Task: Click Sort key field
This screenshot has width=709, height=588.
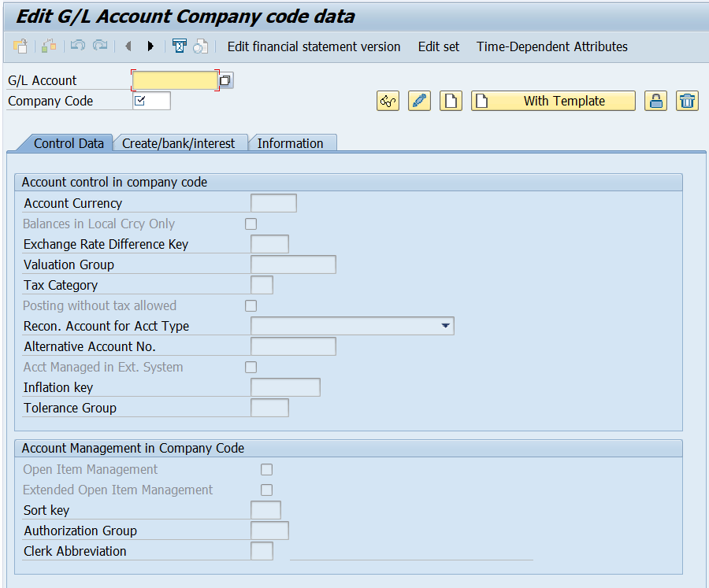Action: [x=266, y=510]
